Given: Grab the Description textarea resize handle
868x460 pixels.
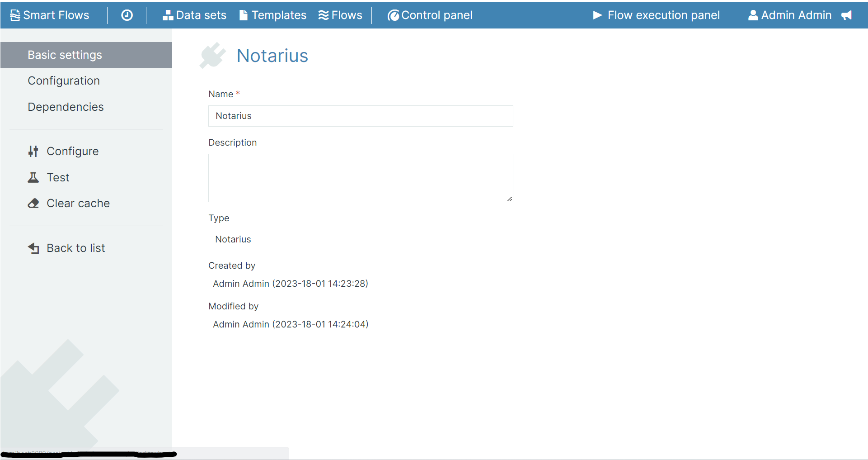Looking at the screenshot, I should pos(510,199).
